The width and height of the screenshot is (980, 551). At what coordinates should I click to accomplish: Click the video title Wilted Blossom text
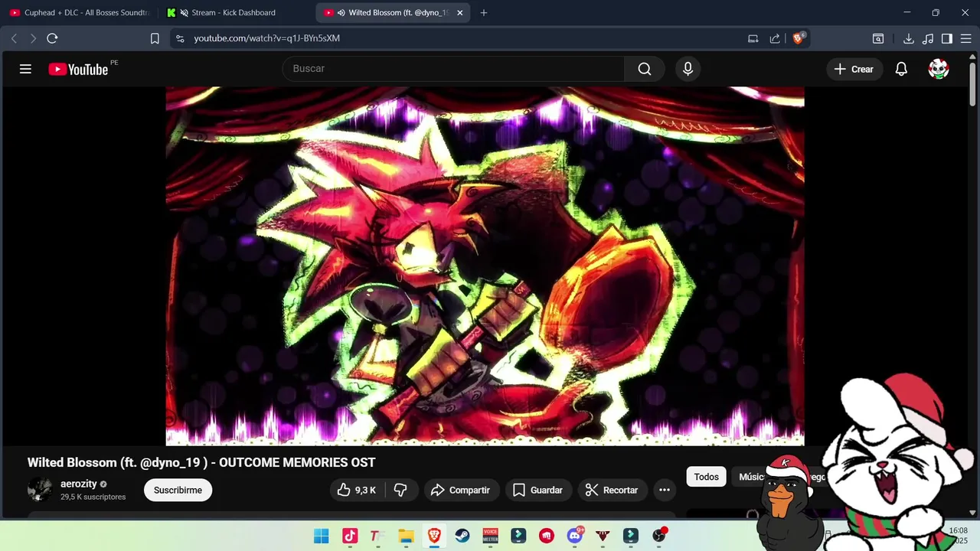201,462
